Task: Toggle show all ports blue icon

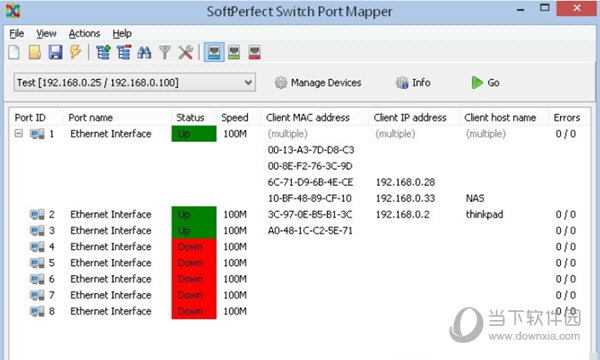Action: tap(214, 52)
